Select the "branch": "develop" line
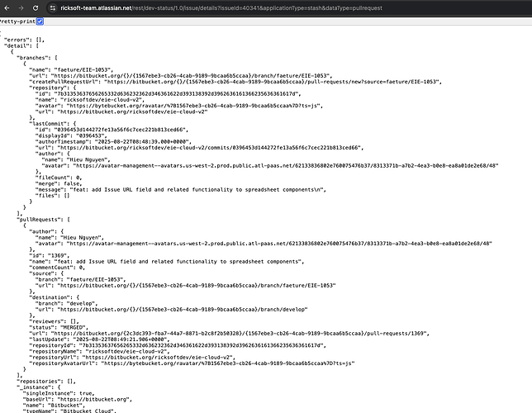Image resolution: width=532 pixels, height=413 pixels. pyautogui.click(x=66, y=303)
